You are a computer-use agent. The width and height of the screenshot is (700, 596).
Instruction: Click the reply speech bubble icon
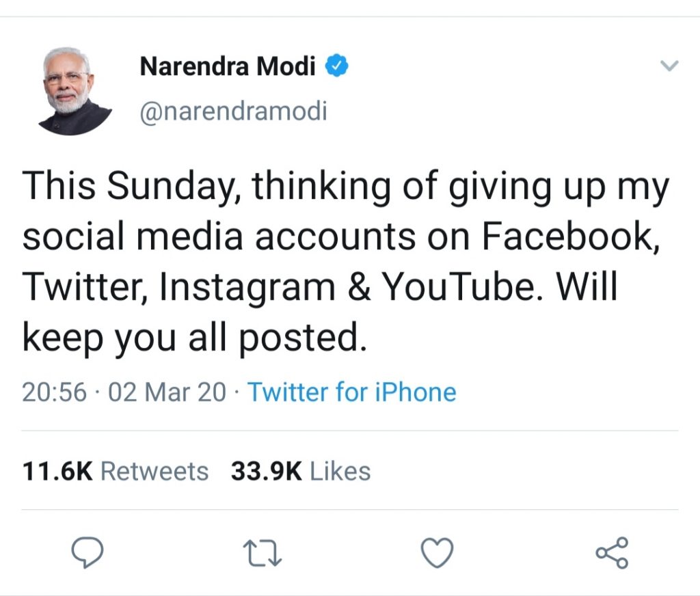point(87,552)
